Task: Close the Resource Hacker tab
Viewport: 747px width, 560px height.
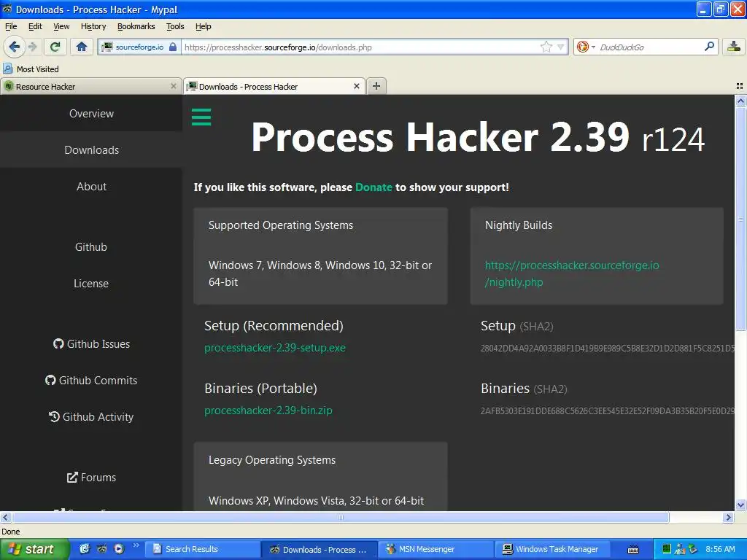Action: pyautogui.click(x=174, y=86)
